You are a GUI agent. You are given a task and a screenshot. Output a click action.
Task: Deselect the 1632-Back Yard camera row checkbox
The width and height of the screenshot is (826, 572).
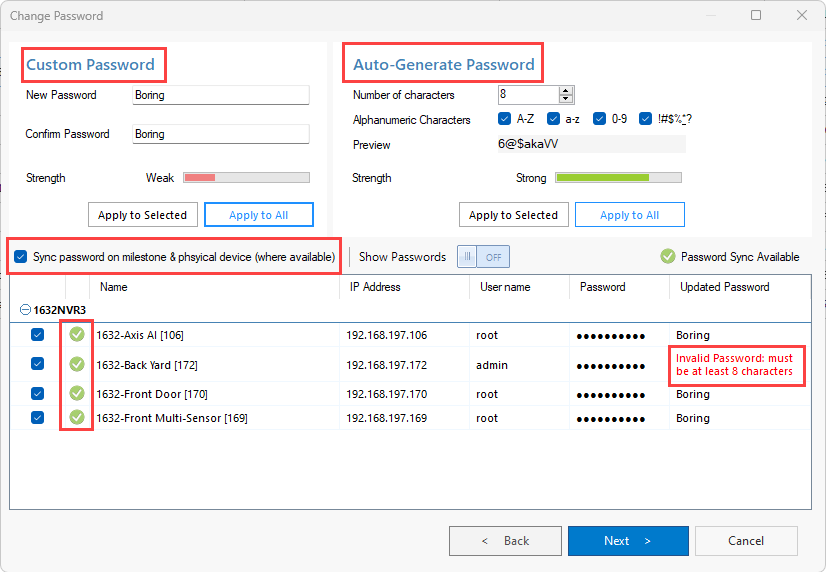(37, 364)
